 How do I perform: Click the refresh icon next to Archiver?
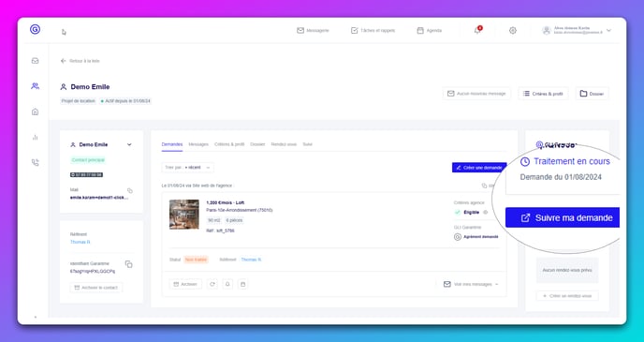click(212, 284)
